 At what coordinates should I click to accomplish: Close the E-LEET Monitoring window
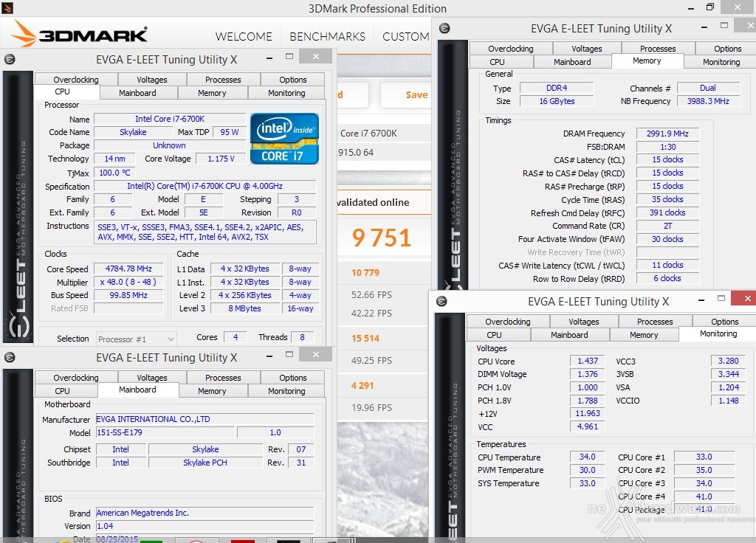[x=746, y=299]
